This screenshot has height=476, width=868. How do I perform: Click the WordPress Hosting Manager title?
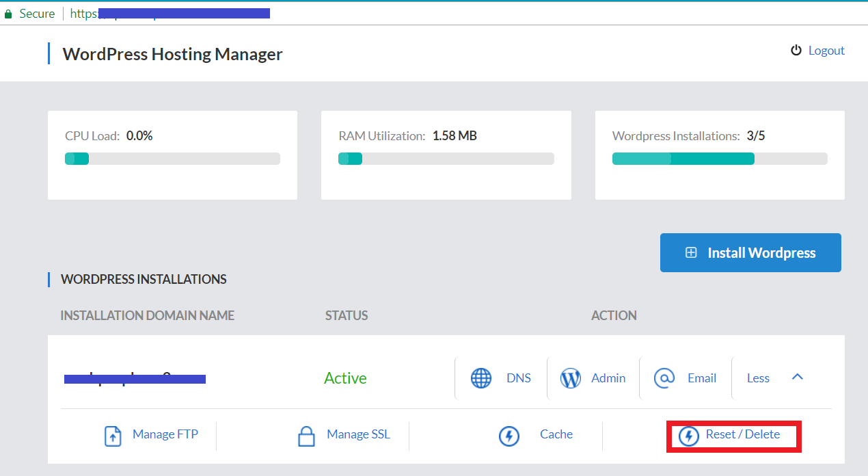173,54
